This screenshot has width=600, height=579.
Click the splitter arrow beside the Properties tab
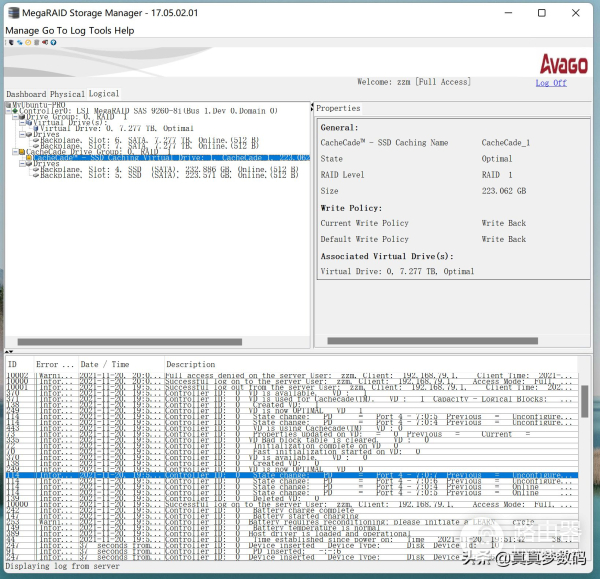312,108
